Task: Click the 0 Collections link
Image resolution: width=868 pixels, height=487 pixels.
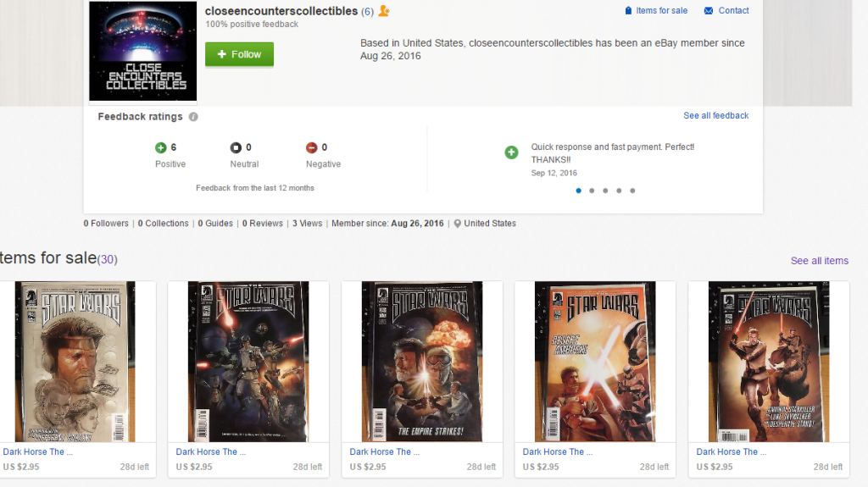Action: pos(164,224)
